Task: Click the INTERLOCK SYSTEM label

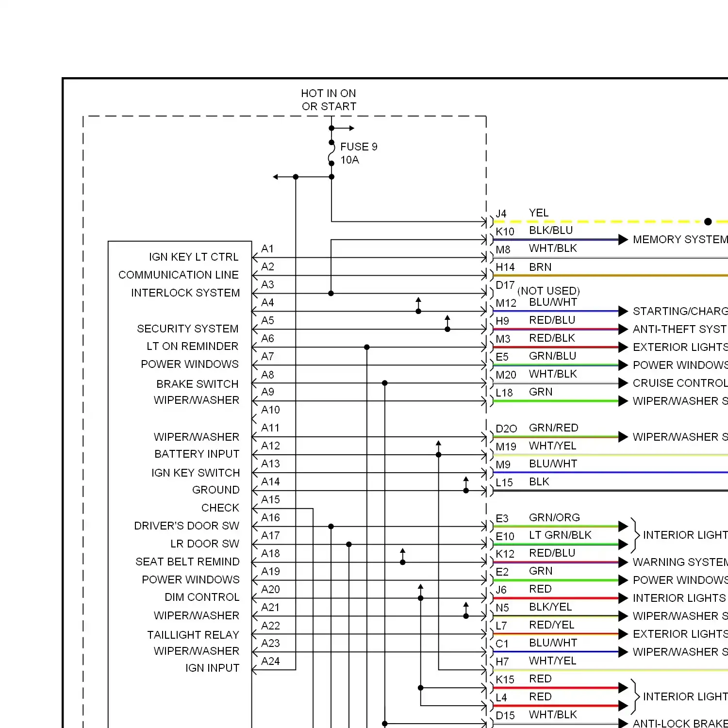Action: [185, 293]
